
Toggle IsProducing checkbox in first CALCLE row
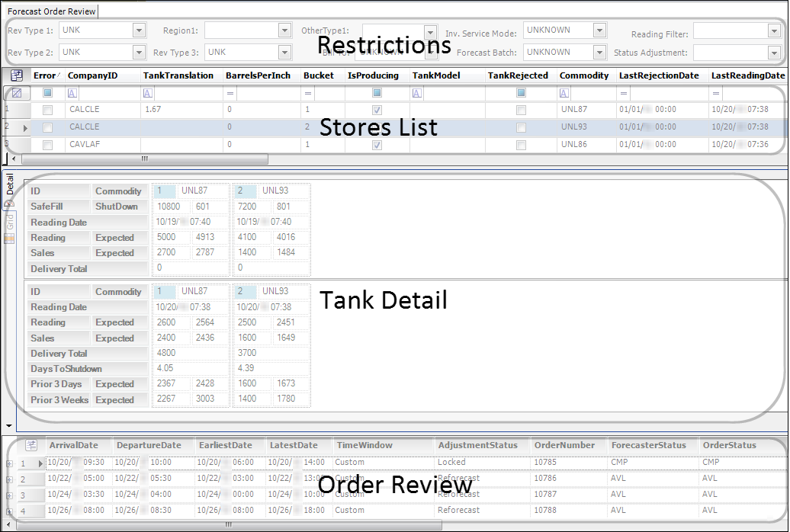[377, 110]
